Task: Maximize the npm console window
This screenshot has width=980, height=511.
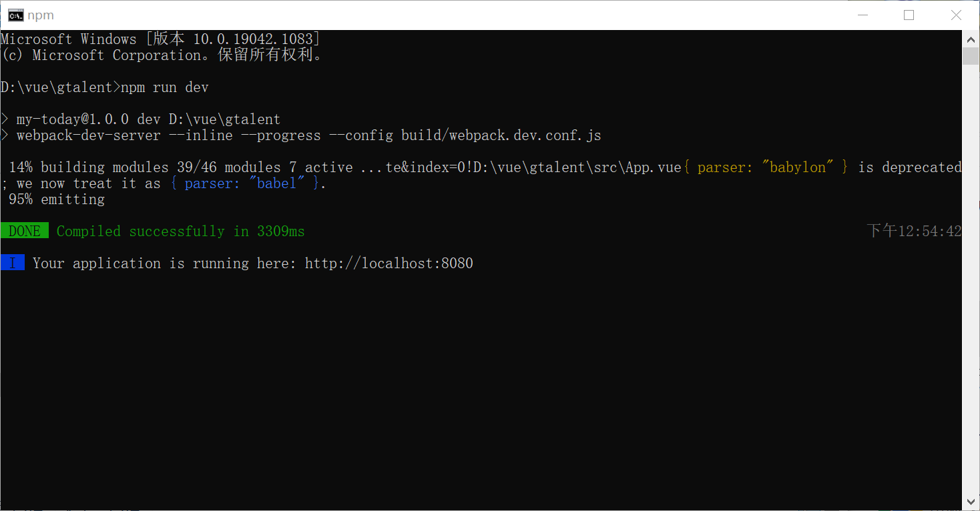Action: click(x=909, y=15)
